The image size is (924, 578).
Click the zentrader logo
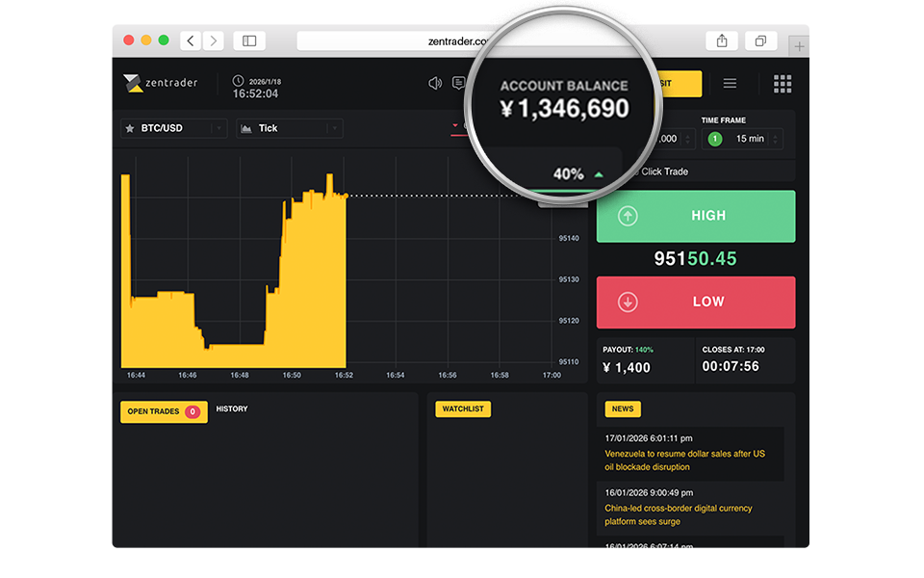161,84
